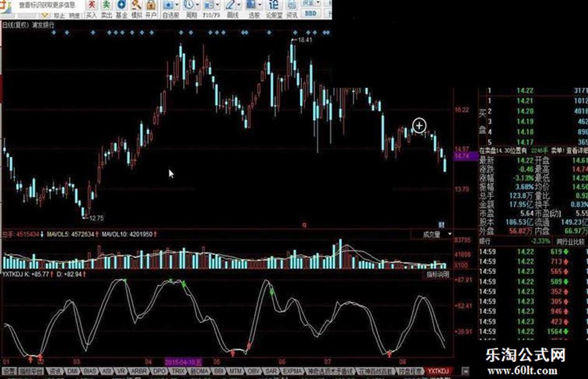Image resolution: width=588 pixels, height=379 pixels.
Task: Select the EXPMA indicator tab
Action: click(x=292, y=371)
